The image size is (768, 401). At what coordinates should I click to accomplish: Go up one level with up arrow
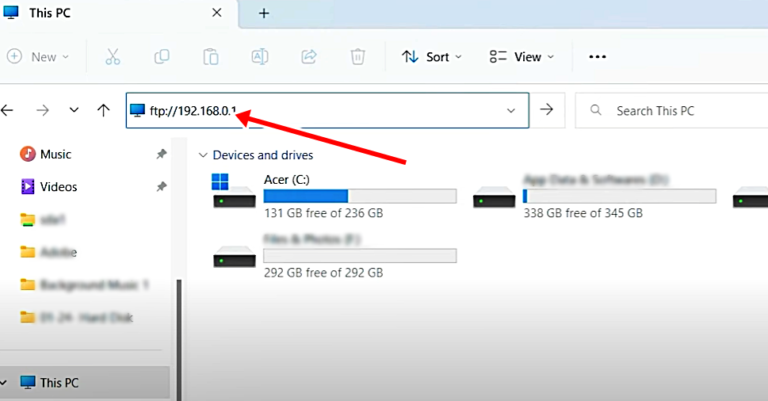tap(103, 110)
